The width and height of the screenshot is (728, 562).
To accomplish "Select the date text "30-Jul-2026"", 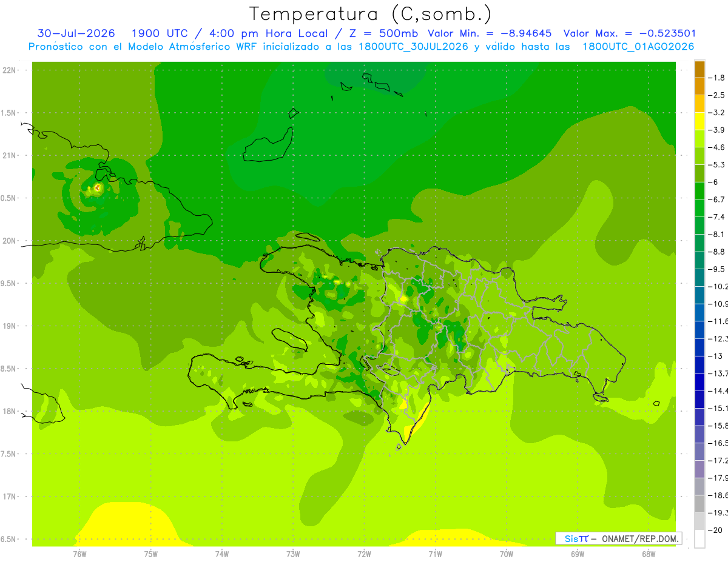I will tap(76, 33).
